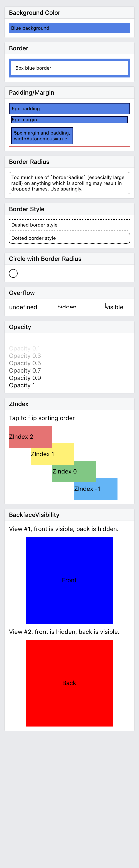Click the borderRadius warning text box
This screenshot has height=868, width=139.
point(69,183)
